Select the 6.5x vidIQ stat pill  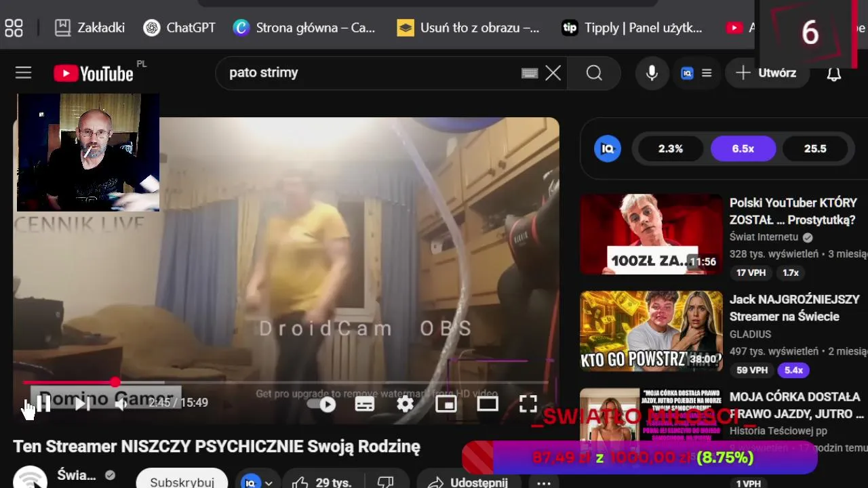[743, 148]
